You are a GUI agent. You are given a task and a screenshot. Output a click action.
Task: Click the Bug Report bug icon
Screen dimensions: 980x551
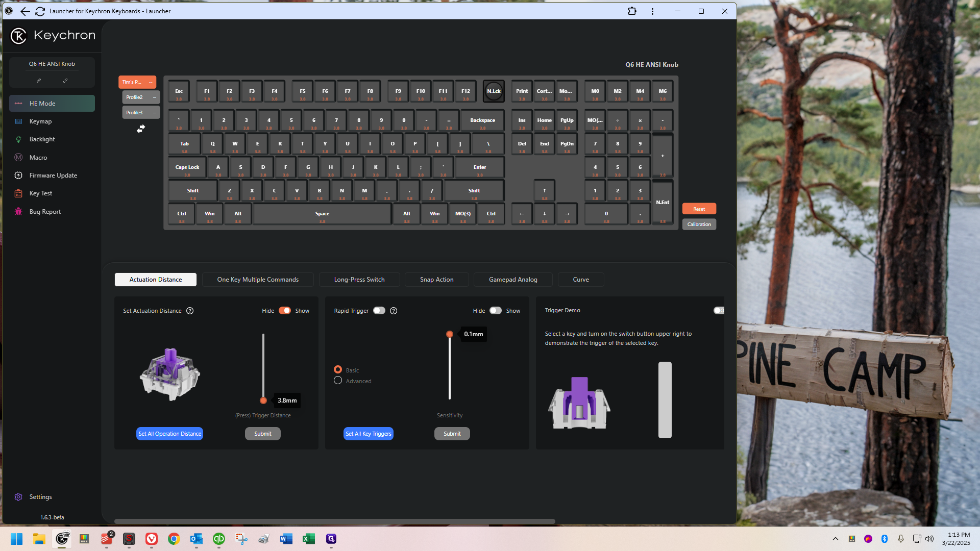coord(19,212)
